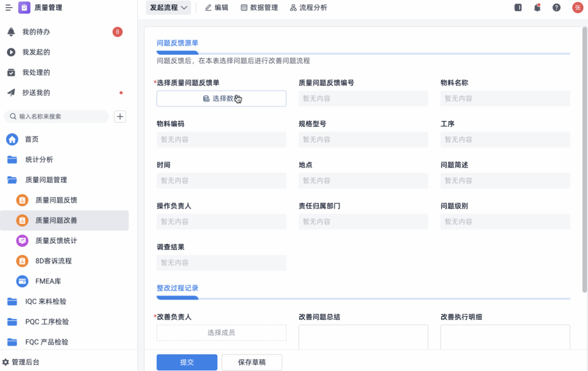Open the notification bell in top bar
Viewport: 588px width, 371px height.
click(537, 8)
